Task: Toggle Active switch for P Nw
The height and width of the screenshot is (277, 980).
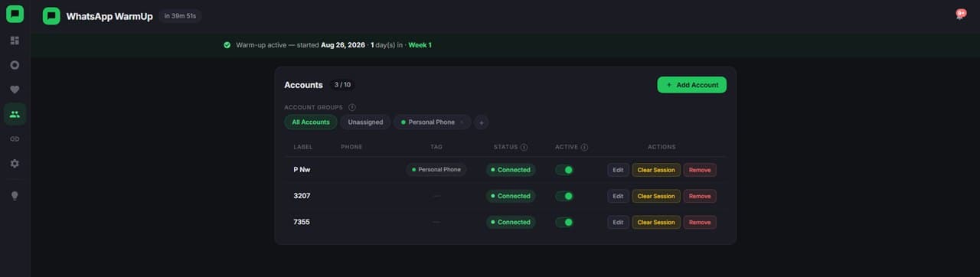Action: pyautogui.click(x=564, y=170)
